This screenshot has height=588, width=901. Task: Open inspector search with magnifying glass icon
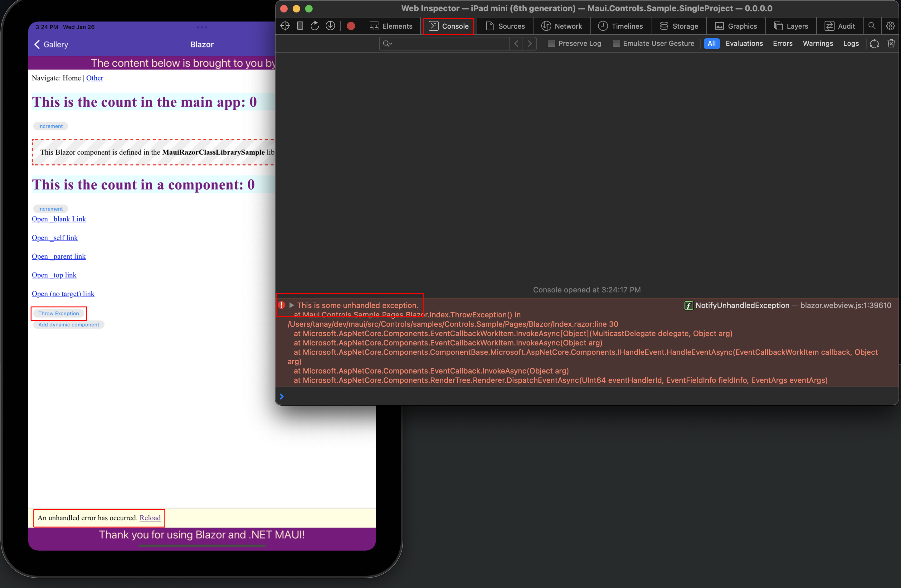pos(872,26)
